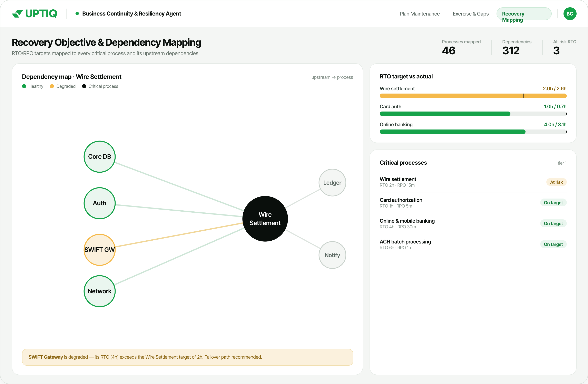This screenshot has width=588, height=384.
Task: Select the Network node
Action: [100, 291]
